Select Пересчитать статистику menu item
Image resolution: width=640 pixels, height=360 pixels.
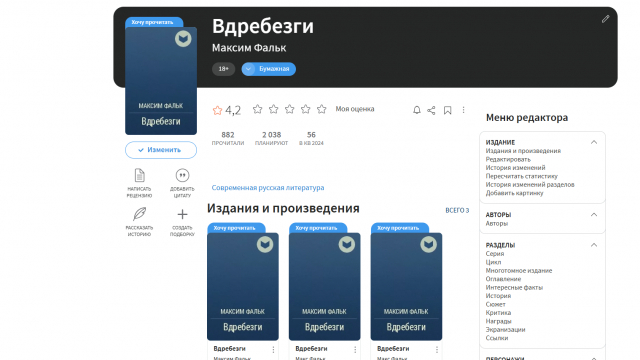522,176
